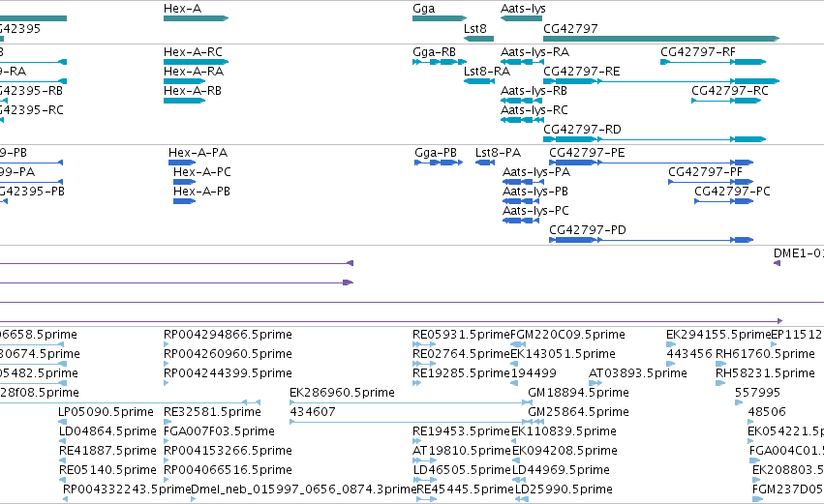Select the CG42797-PE protein feature
The image size is (824, 504).
[x=652, y=163]
